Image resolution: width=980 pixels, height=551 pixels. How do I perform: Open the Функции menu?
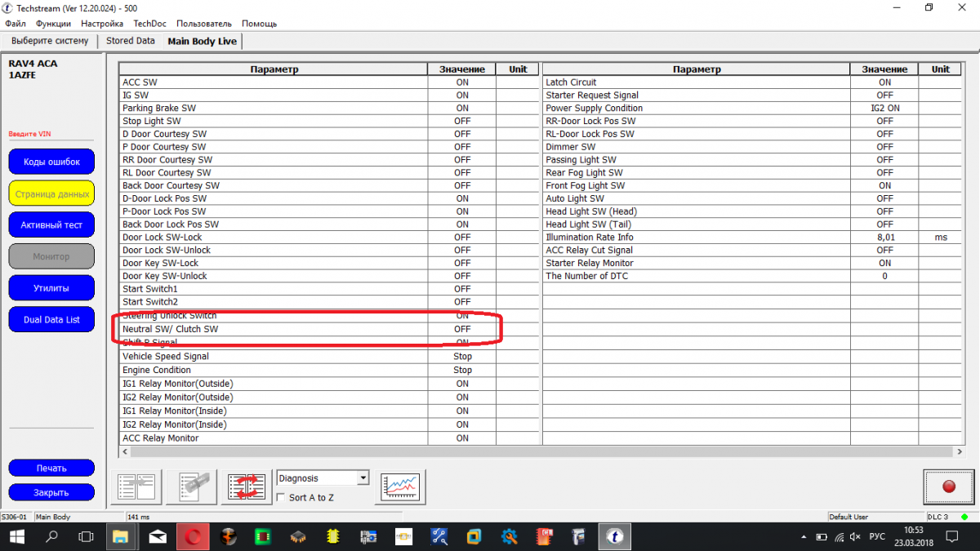point(55,24)
